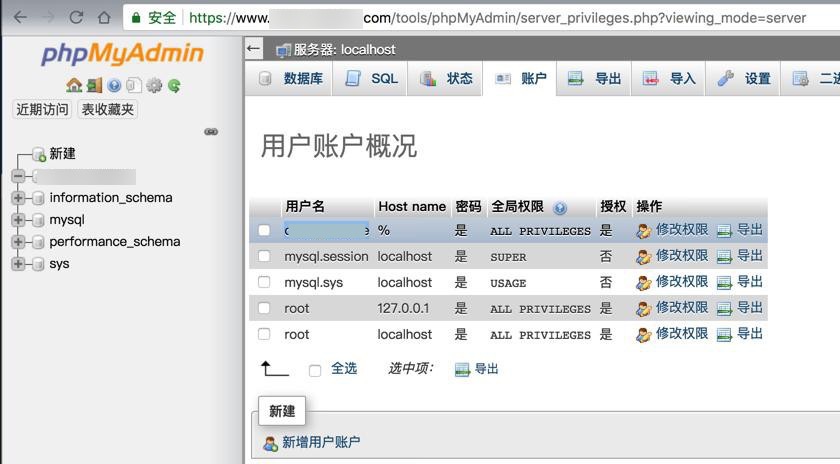
Task: Open the 导入 tab
Action: [669, 79]
